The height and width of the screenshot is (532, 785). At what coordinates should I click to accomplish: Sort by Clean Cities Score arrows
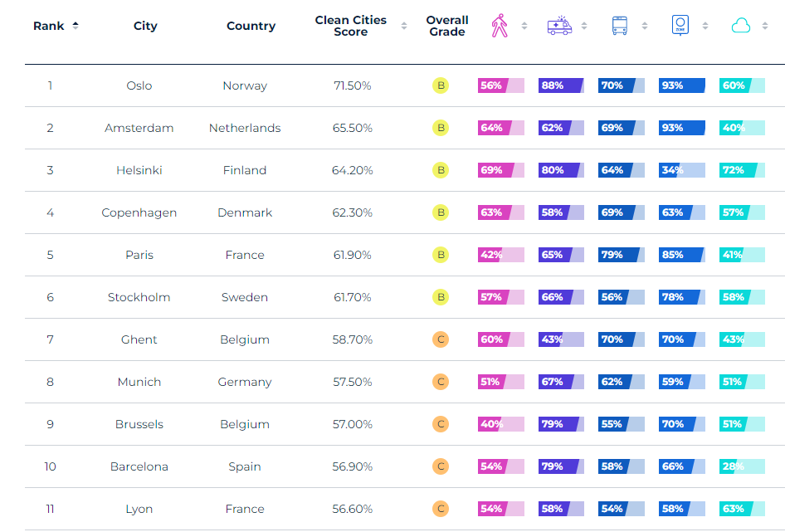click(x=404, y=26)
